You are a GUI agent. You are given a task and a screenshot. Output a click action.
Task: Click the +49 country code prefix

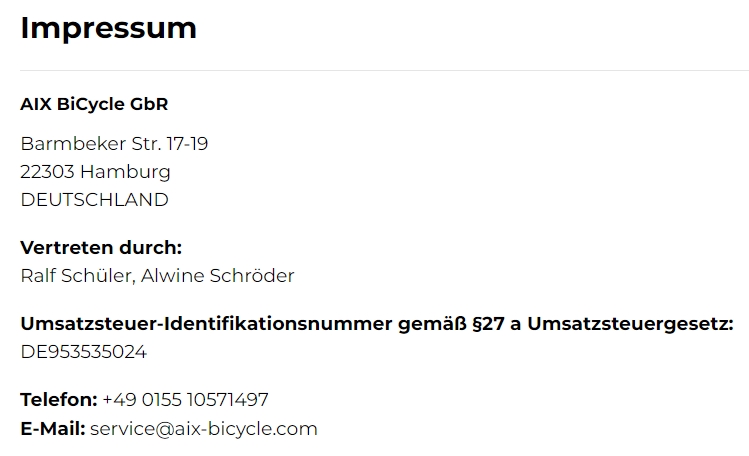[x=119, y=400]
